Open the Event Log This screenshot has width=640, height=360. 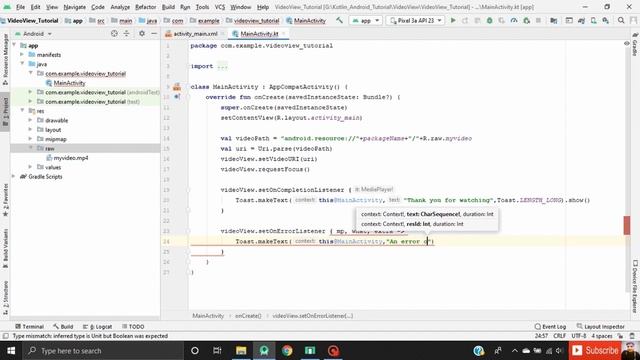tap(550, 327)
